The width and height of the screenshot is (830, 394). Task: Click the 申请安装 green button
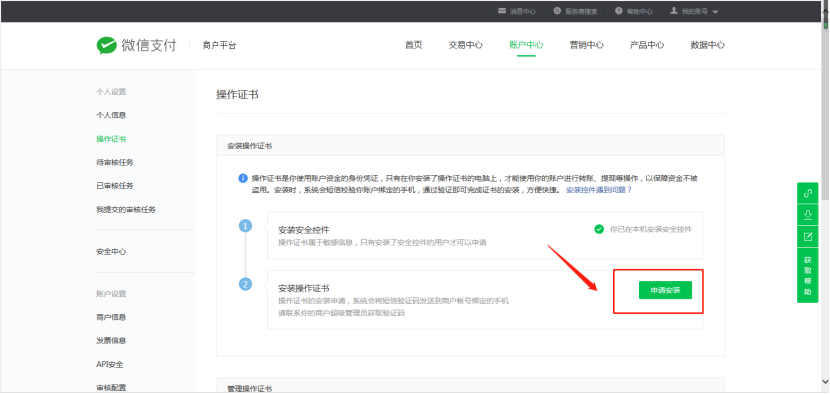(x=665, y=290)
